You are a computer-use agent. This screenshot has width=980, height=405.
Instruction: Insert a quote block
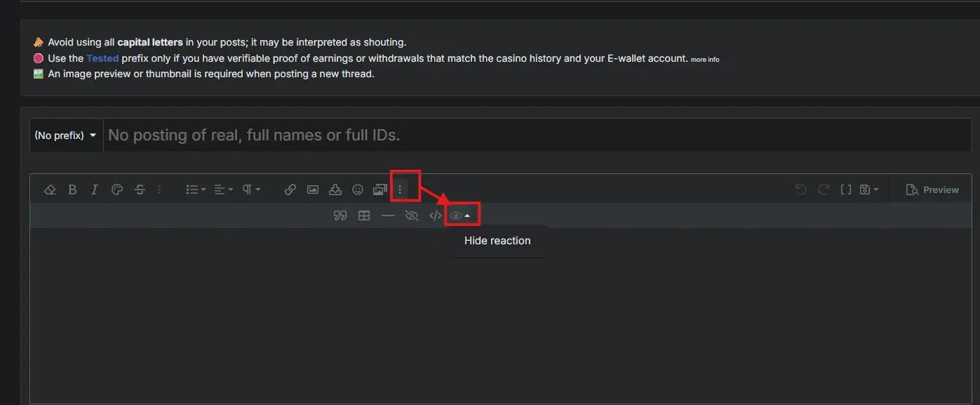tap(340, 215)
